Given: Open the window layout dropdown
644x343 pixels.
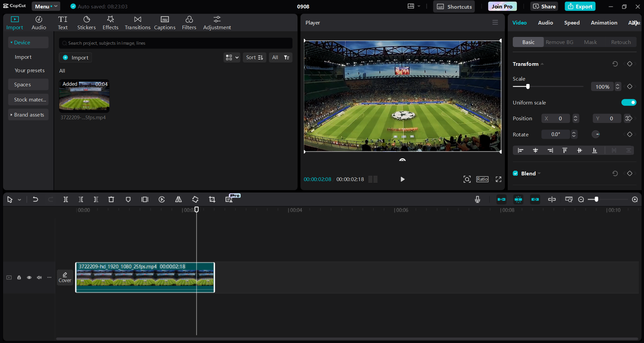Looking at the screenshot, I should [414, 7].
